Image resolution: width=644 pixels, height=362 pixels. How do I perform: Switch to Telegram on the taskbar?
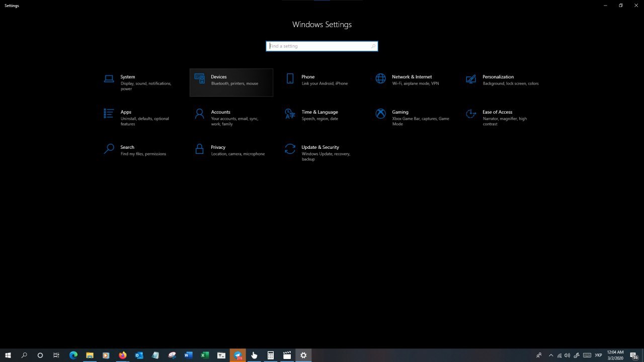click(x=238, y=355)
